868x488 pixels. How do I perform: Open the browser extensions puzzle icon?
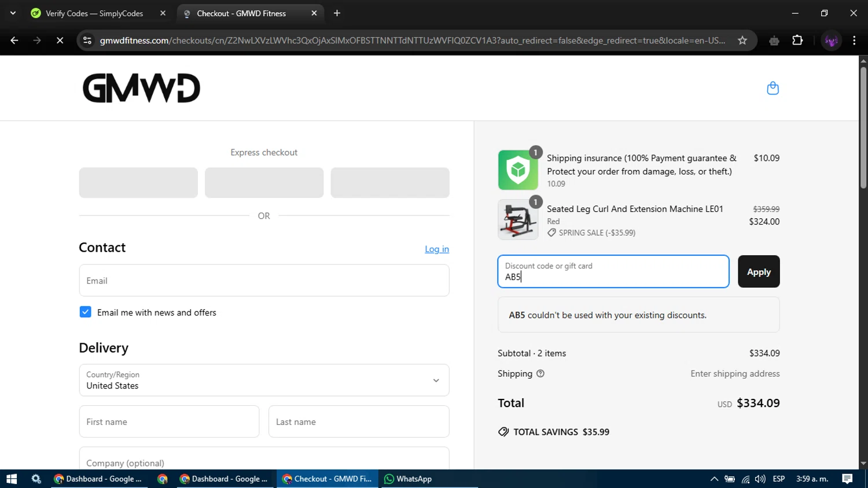797,41
